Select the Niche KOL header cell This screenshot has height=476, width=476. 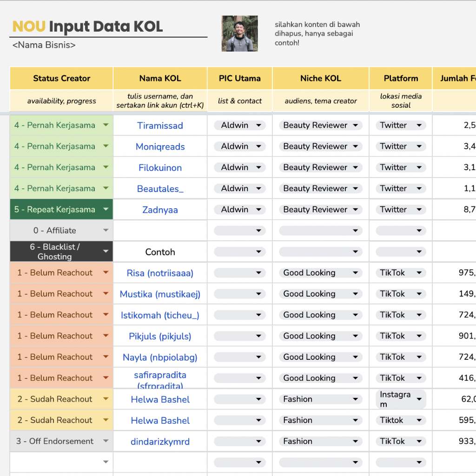coord(320,78)
